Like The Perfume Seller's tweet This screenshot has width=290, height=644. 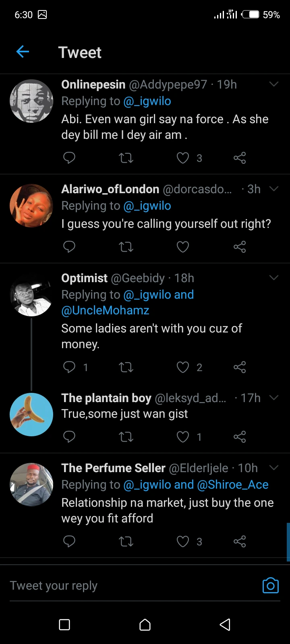click(183, 542)
